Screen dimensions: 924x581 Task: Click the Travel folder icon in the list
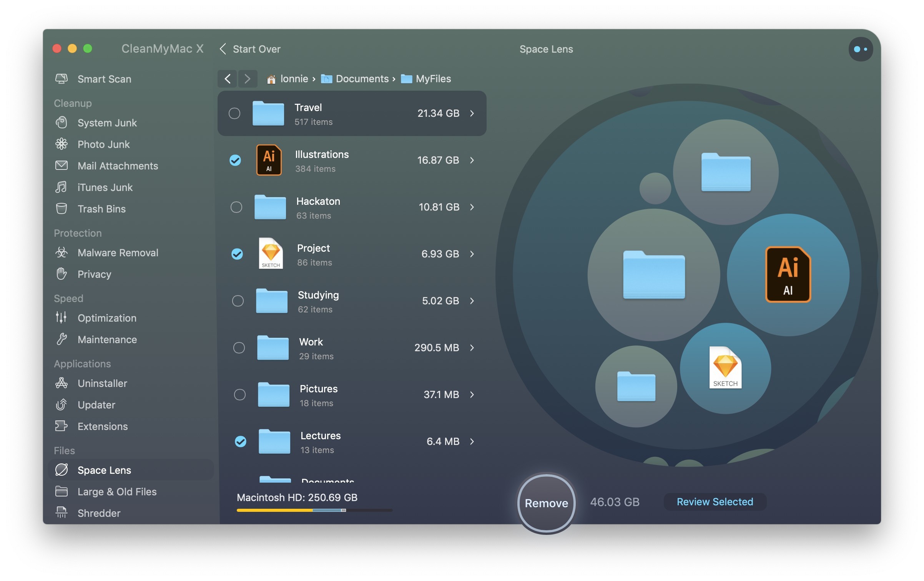click(x=268, y=113)
